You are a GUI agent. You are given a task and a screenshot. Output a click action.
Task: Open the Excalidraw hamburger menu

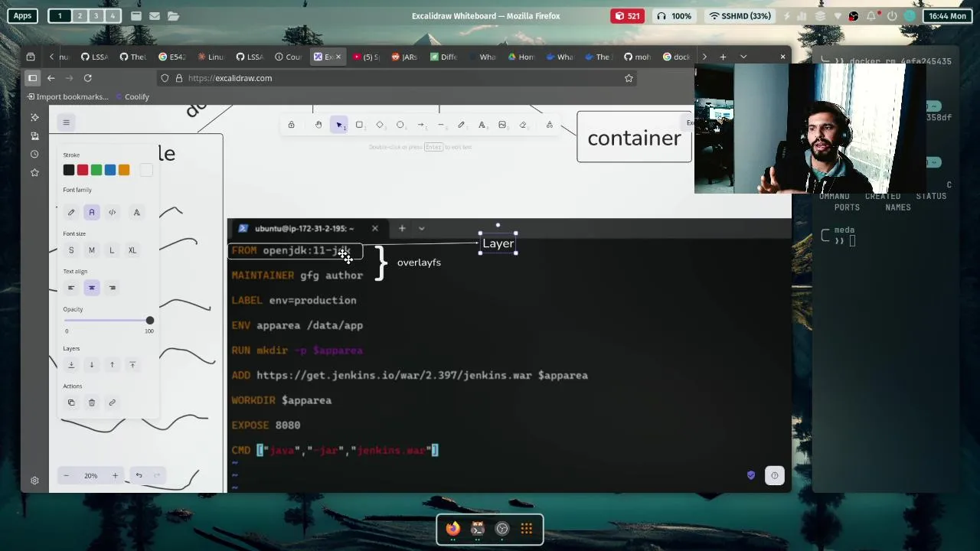[66, 122]
